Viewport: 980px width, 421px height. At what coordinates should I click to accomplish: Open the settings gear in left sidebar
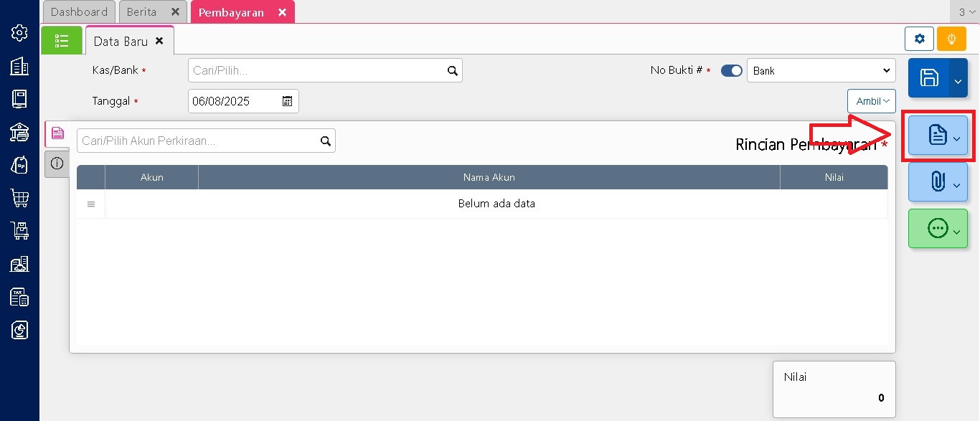tap(19, 33)
